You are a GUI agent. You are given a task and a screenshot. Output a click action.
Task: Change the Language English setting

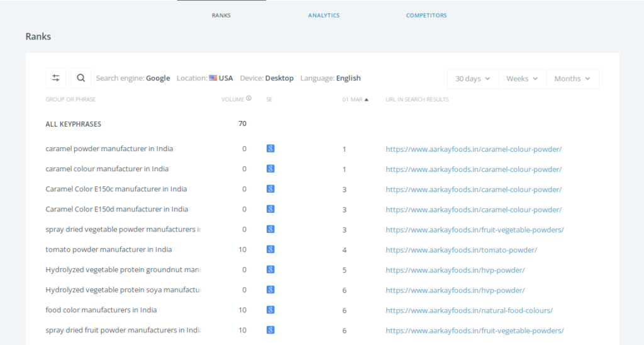click(x=330, y=78)
